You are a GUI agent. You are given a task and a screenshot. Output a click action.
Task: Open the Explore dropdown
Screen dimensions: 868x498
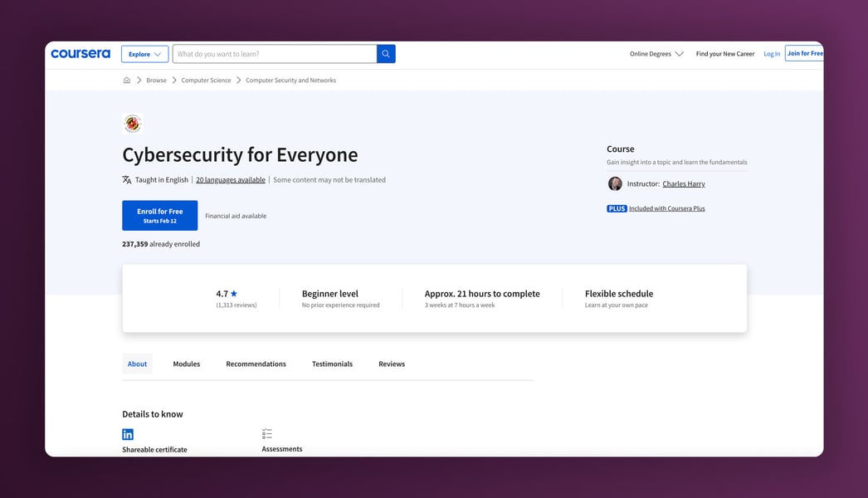144,53
